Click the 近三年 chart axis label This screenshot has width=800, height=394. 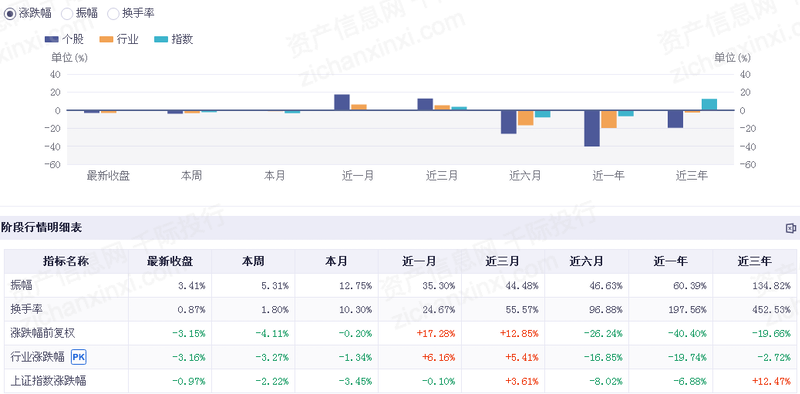[692, 176]
